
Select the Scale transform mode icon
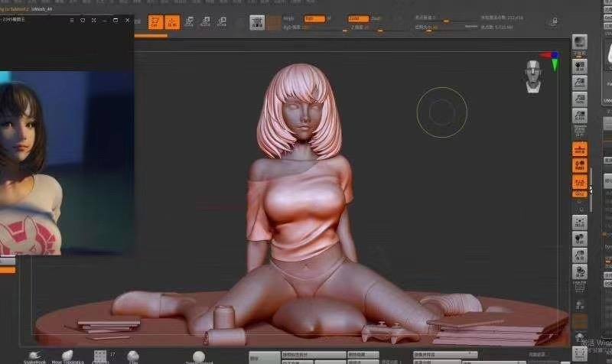click(x=205, y=23)
